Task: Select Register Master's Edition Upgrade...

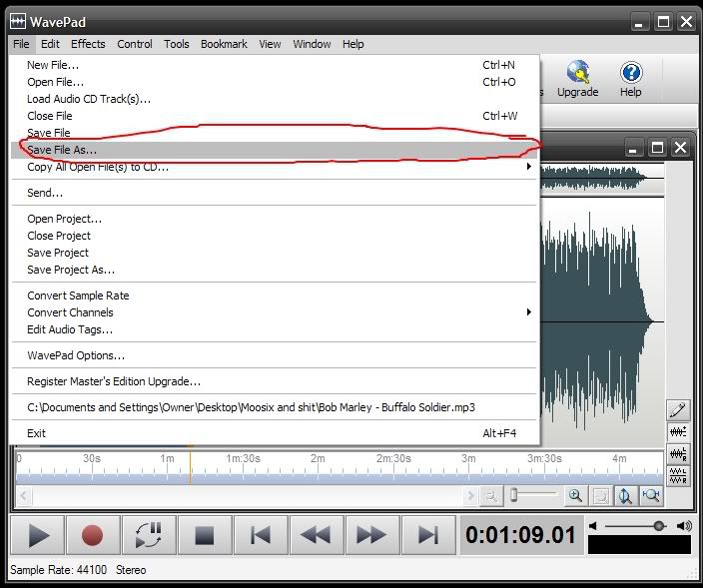Action: (x=274, y=381)
